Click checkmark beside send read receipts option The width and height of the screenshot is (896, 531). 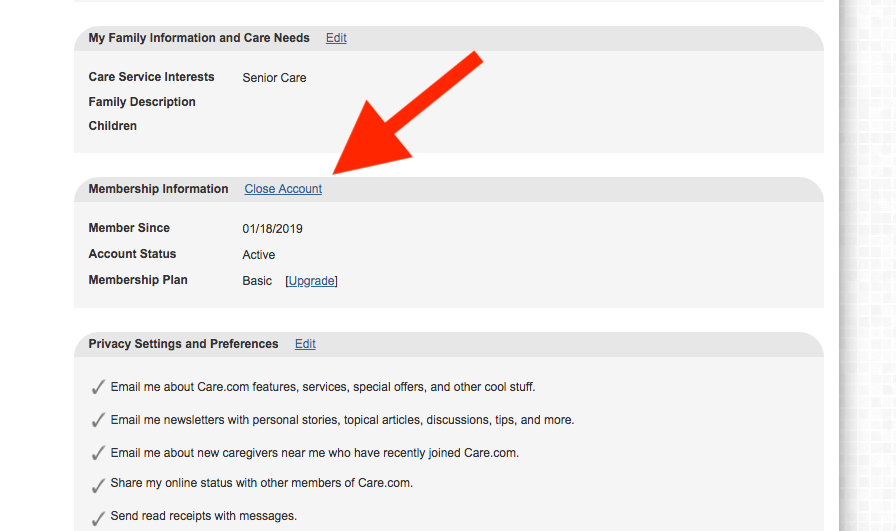pyautogui.click(x=98, y=518)
